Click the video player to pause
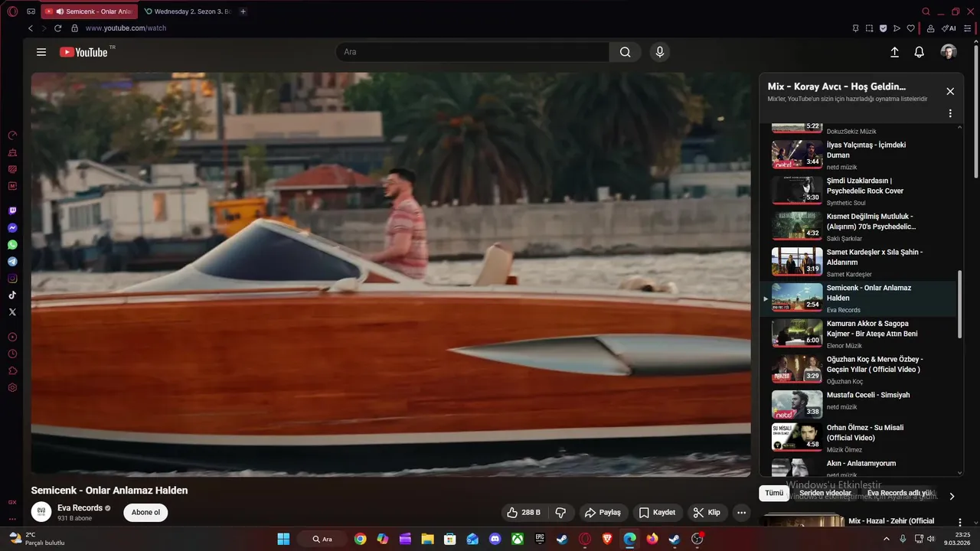The width and height of the screenshot is (980, 551). tap(390, 274)
